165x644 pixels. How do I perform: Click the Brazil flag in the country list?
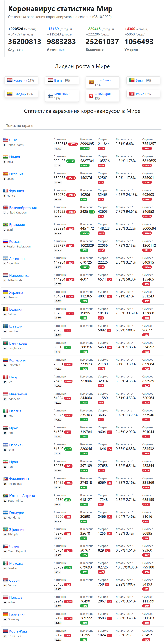pos(5,225)
